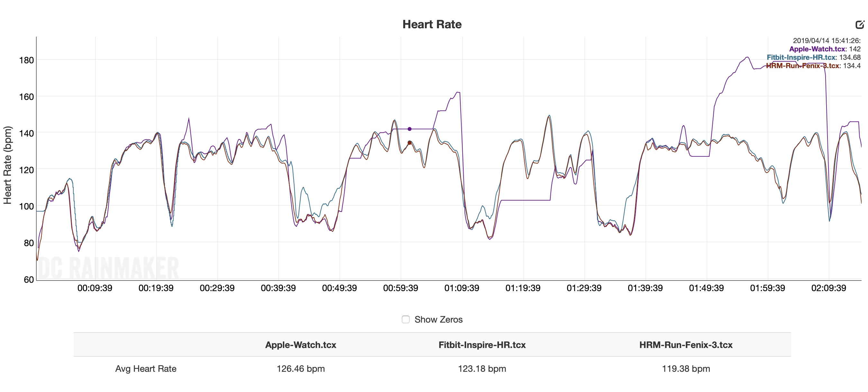Click the 01:09:39 time axis label
Viewport: 868px width, 392px height.
click(462, 288)
